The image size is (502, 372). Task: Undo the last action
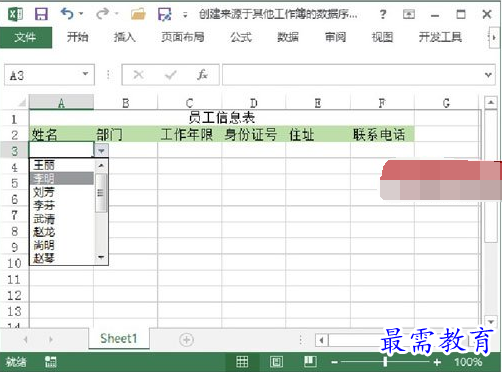tap(67, 14)
